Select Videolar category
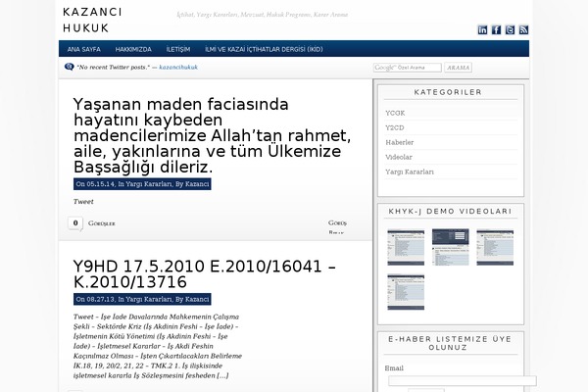Screen dimensions: 588x392 click(399, 157)
